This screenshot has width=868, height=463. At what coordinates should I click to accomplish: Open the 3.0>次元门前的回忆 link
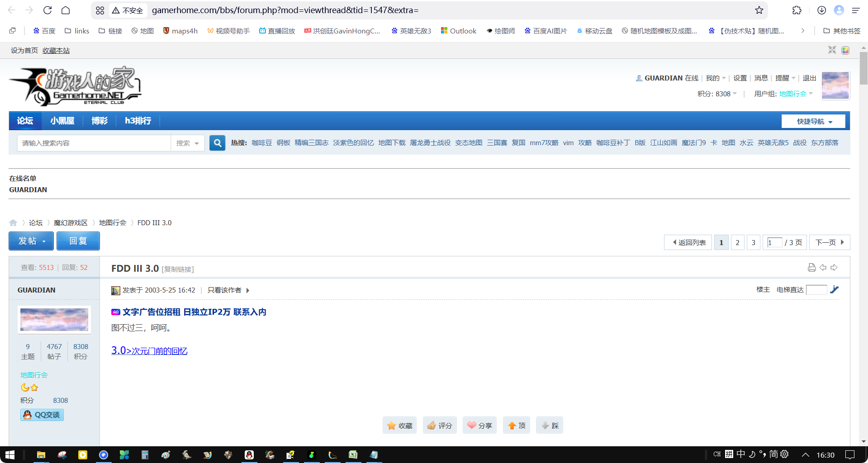pyautogui.click(x=149, y=350)
